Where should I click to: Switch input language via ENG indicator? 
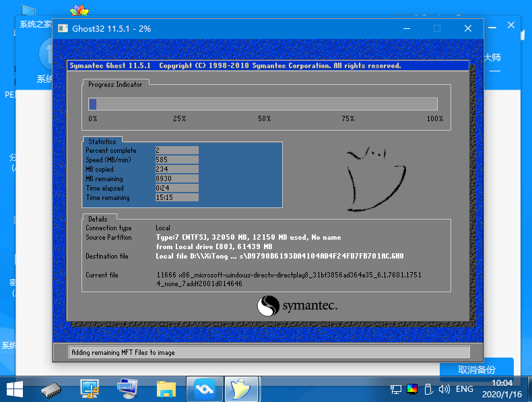(x=464, y=389)
